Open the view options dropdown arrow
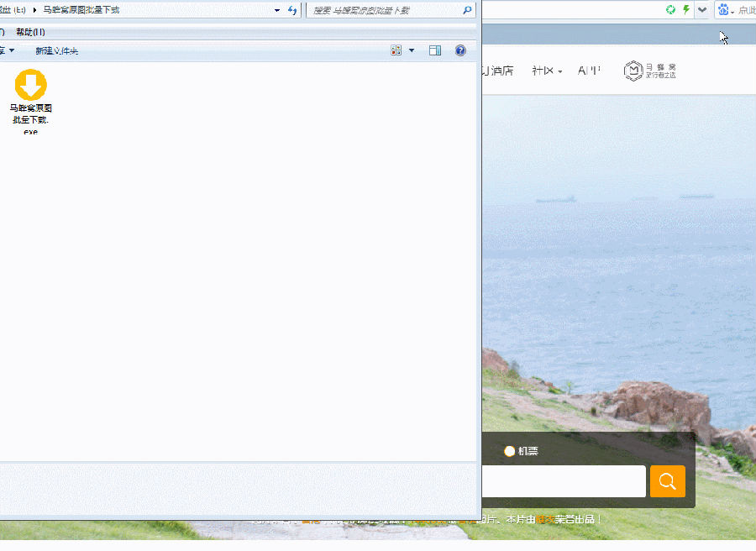The image size is (756, 551). pos(412,50)
